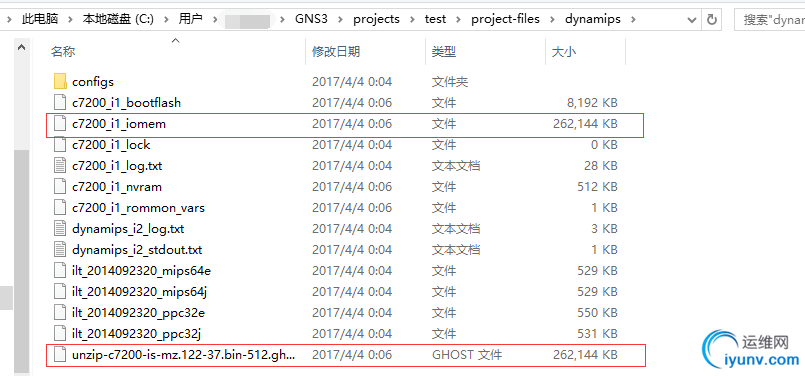Expand the chevron after 此电脑 breadcrumb
Image resolution: width=805 pixels, height=376 pixels.
pyautogui.click(x=70, y=20)
